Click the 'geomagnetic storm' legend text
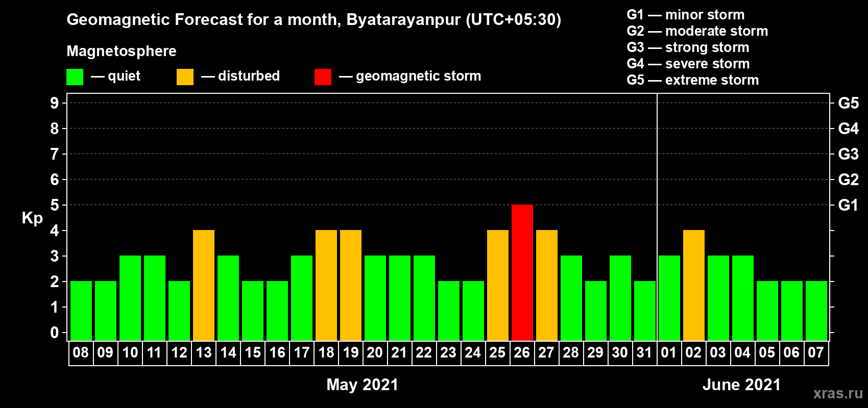The height and width of the screenshot is (408, 868). (418, 76)
